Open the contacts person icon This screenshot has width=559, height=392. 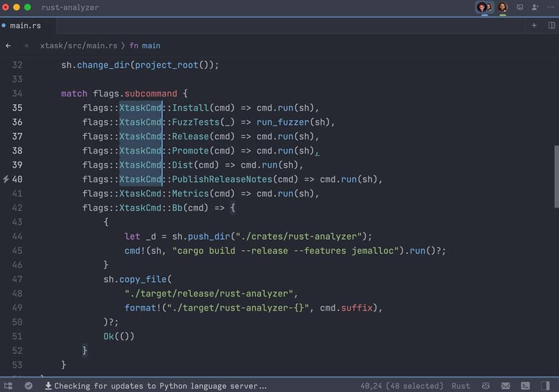pos(535,7)
